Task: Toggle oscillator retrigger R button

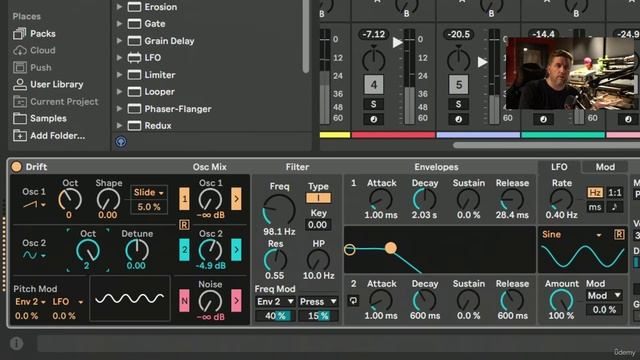Action: click(184, 224)
